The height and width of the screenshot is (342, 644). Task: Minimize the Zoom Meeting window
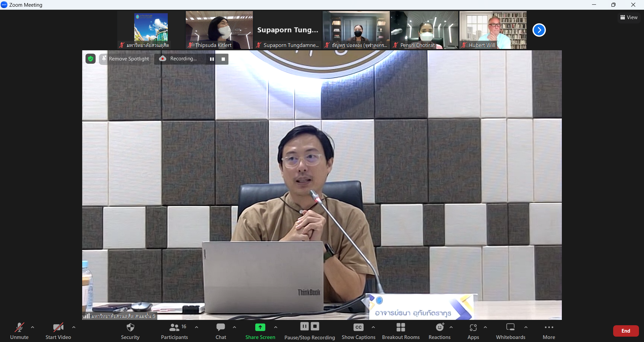point(594,5)
